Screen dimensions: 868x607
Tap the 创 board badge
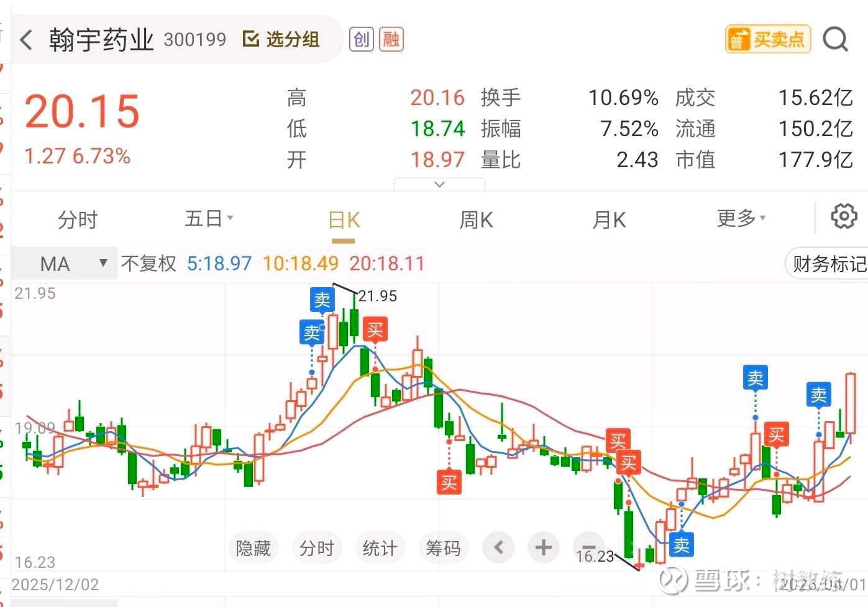pos(361,40)
